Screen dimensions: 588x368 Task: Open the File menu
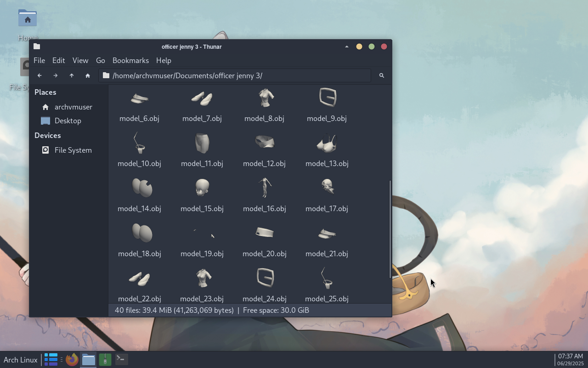(x=39, y=60)
